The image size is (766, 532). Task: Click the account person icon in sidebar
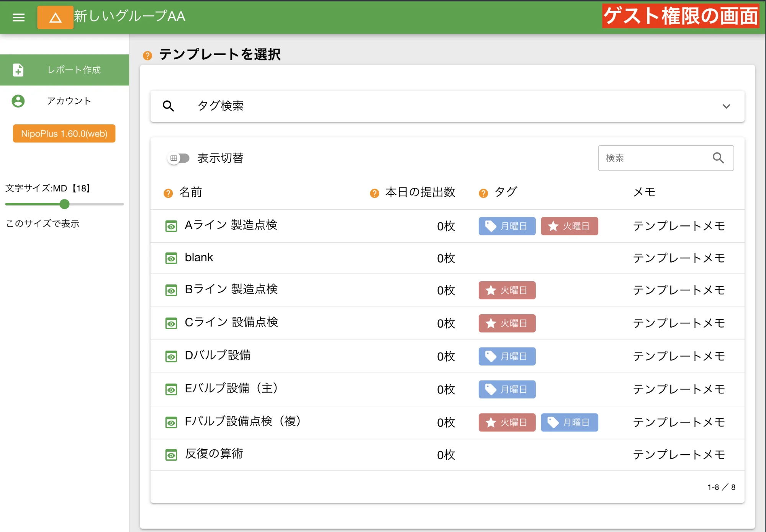point(18,101)
